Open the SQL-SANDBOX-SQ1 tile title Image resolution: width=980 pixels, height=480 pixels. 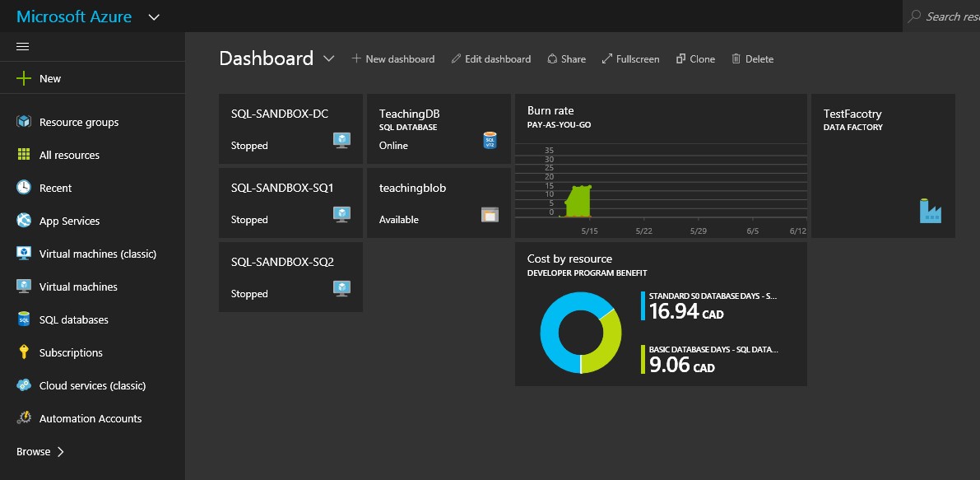tap(282, 188)
